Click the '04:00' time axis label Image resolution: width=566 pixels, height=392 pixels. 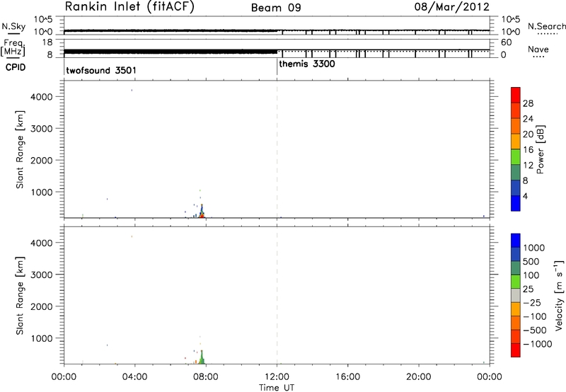(134, 377)
